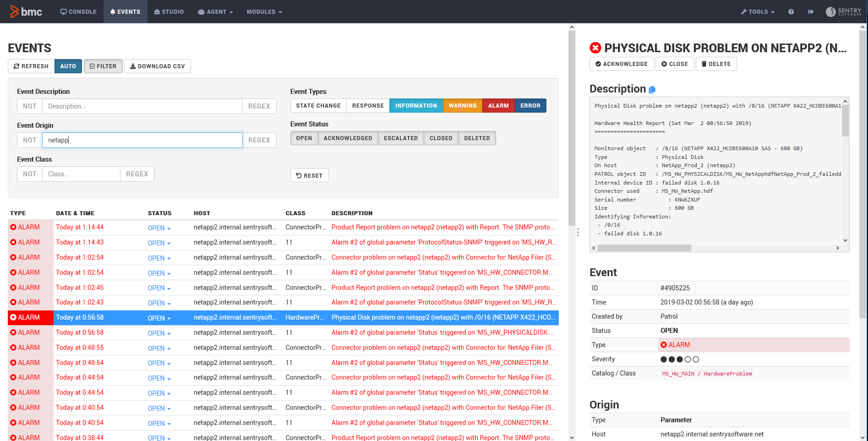The width and height of the screenshot is (868, 441).
Task: Click the logout icon in navbar
Action: click(810, 12)
